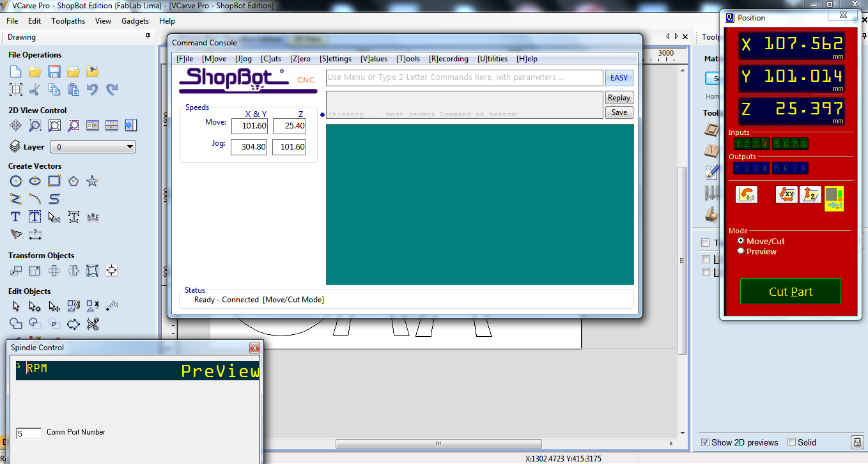Open the [M]ove menu in Command Console
Screen dimensions: 868x464
click(x=214, y=59)
